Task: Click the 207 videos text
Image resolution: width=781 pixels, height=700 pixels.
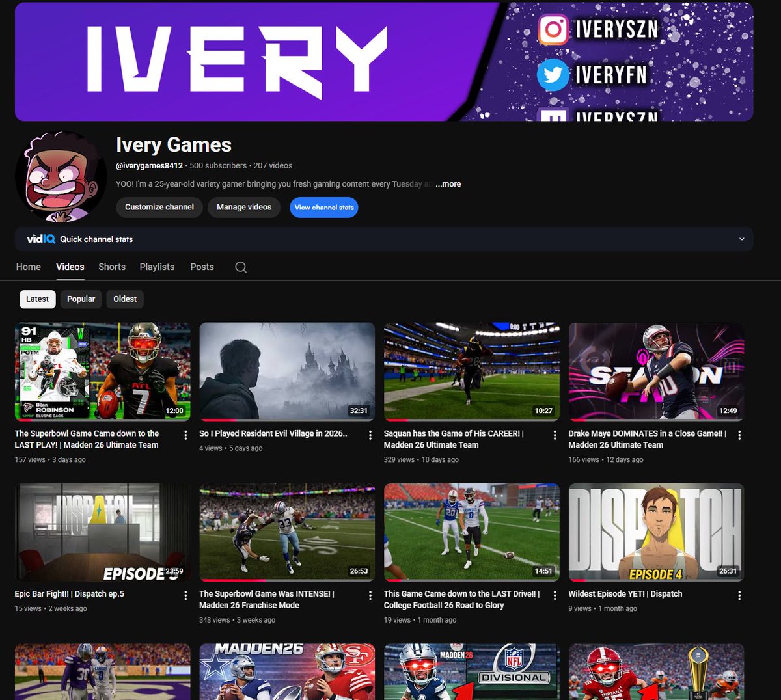Action: 273,166
